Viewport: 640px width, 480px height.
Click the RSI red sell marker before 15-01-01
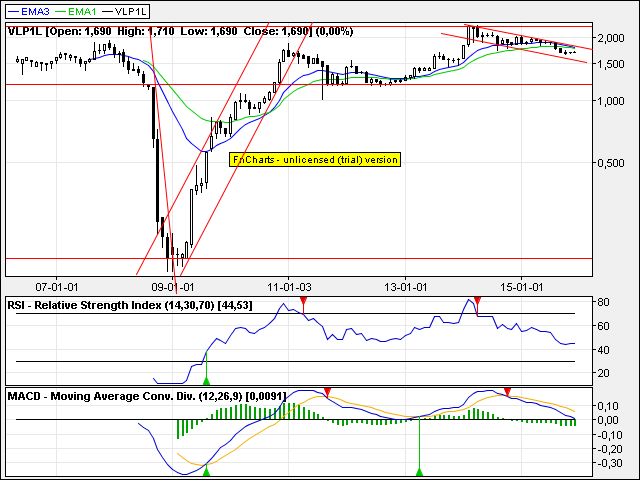478,301
